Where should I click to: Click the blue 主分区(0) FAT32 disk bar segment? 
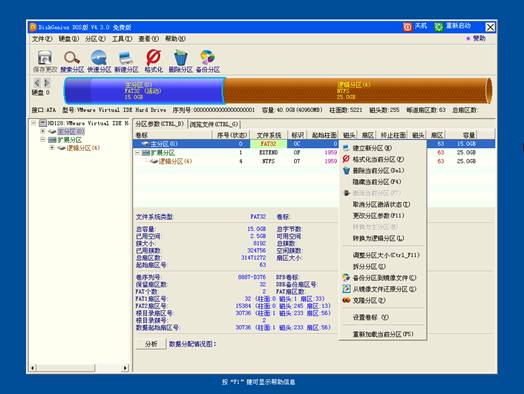coord(144,91)
